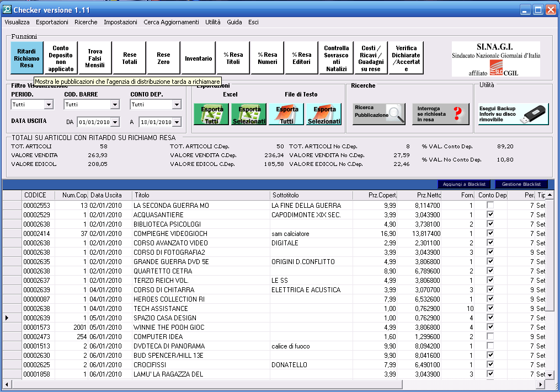
Task: Open the Utilità menu
Action: coord(213,22)
